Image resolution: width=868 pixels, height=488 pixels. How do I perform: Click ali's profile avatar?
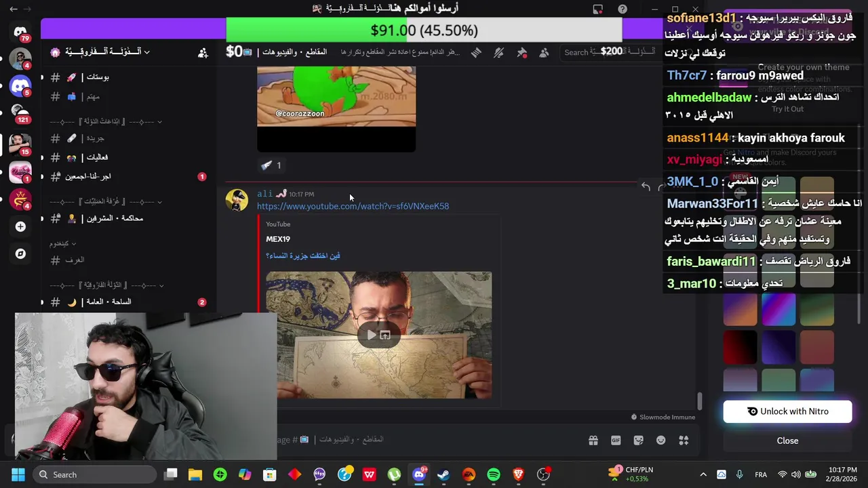coord(237,201)
